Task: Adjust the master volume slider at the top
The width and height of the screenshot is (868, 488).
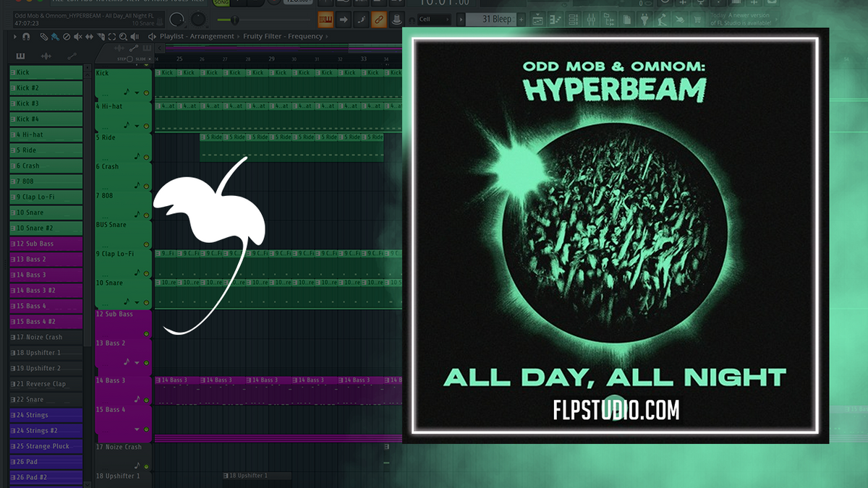Action: (x=234, y=20)
